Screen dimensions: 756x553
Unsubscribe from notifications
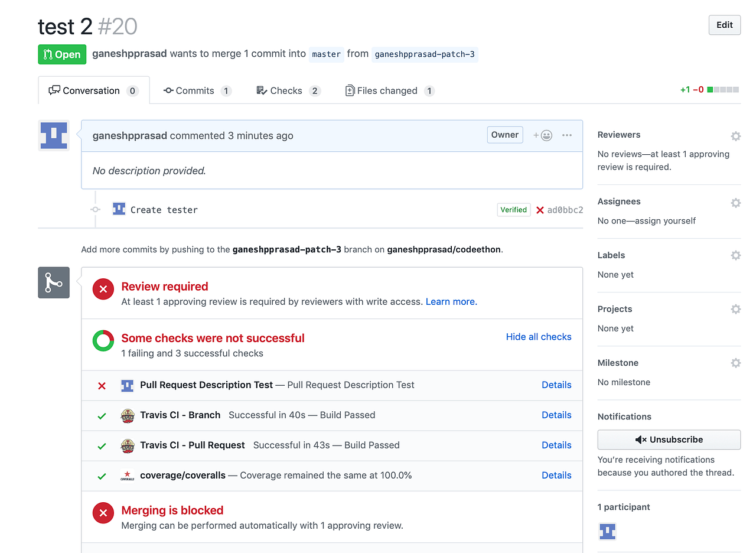click(x=669, y=440)
